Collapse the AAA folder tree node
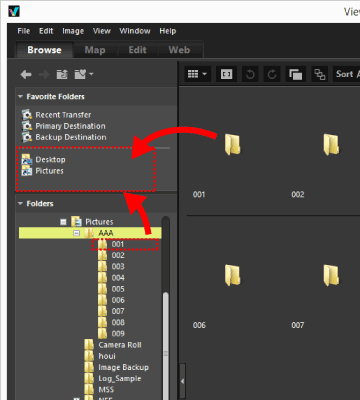 [x=77, y=233]
